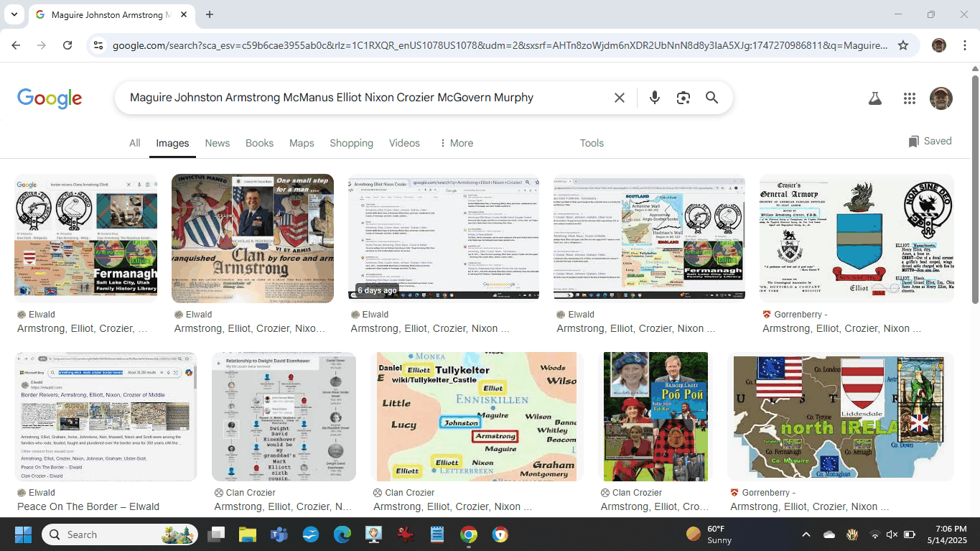This screenshot has width=980, height=551.
Task: Bookmark this page with the star icon
Action: click(903, 45)
